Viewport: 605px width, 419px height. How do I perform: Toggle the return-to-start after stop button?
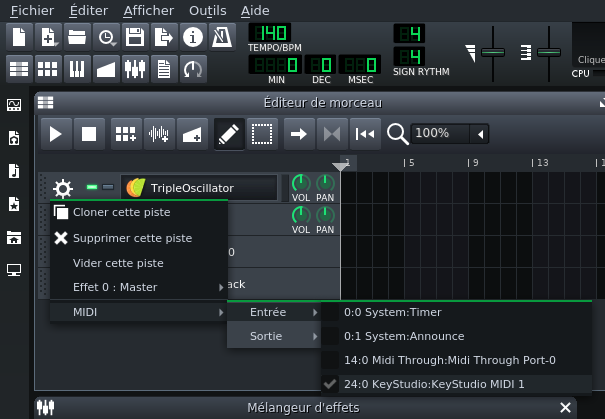(365, 134)
